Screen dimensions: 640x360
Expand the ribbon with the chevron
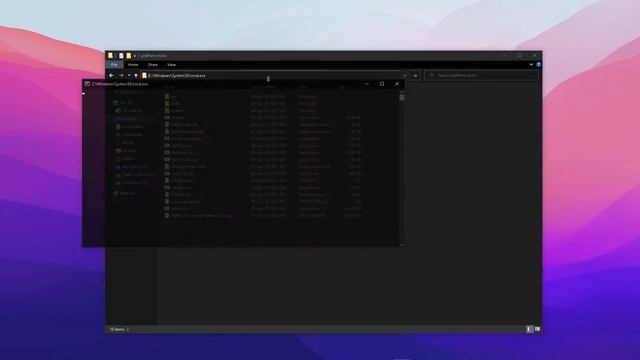(531, 64)
